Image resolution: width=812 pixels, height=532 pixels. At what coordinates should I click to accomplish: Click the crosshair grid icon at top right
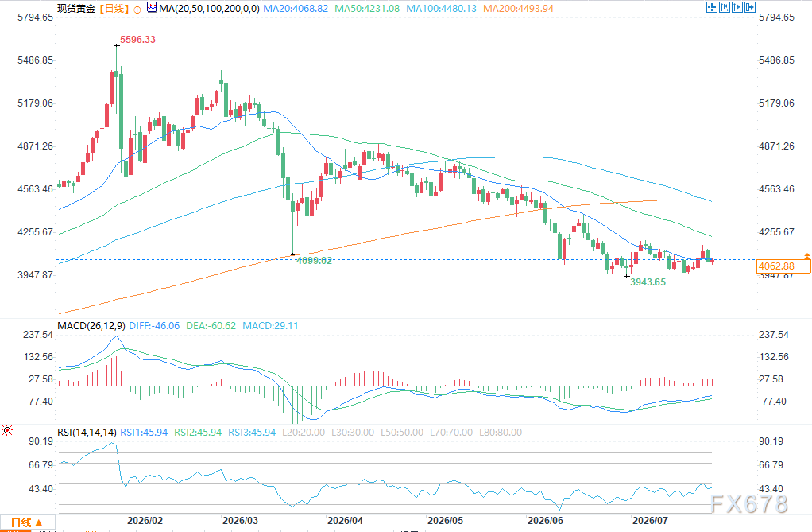(x=712, y=7)
